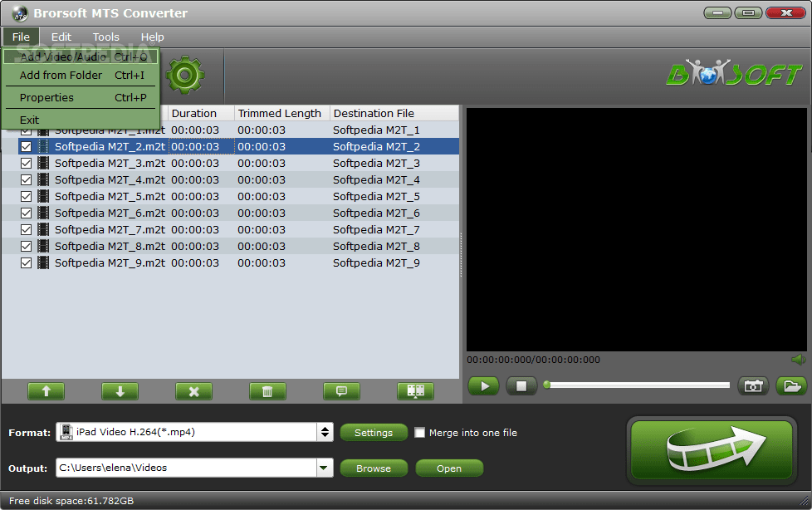Click the iPad format icon in Format box
This screenshot has width=812, height=510.
point(66,432)
